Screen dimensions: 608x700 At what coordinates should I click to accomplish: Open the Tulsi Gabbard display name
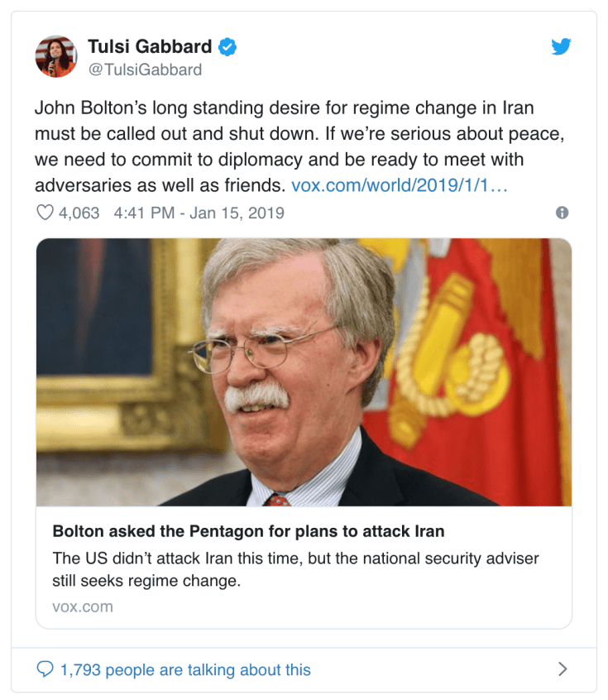point(150,46)
